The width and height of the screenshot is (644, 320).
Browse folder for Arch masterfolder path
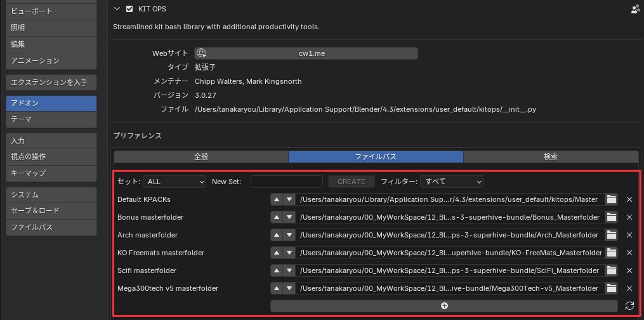pyautogui.click(x=612, y=235)
